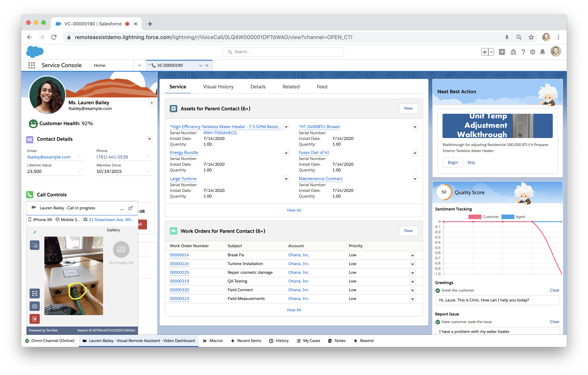Viewport: 588px width, 375px height.
Task: Clear the 'Greet the customer' checkmark item
Action: click(x=554, y=290)
